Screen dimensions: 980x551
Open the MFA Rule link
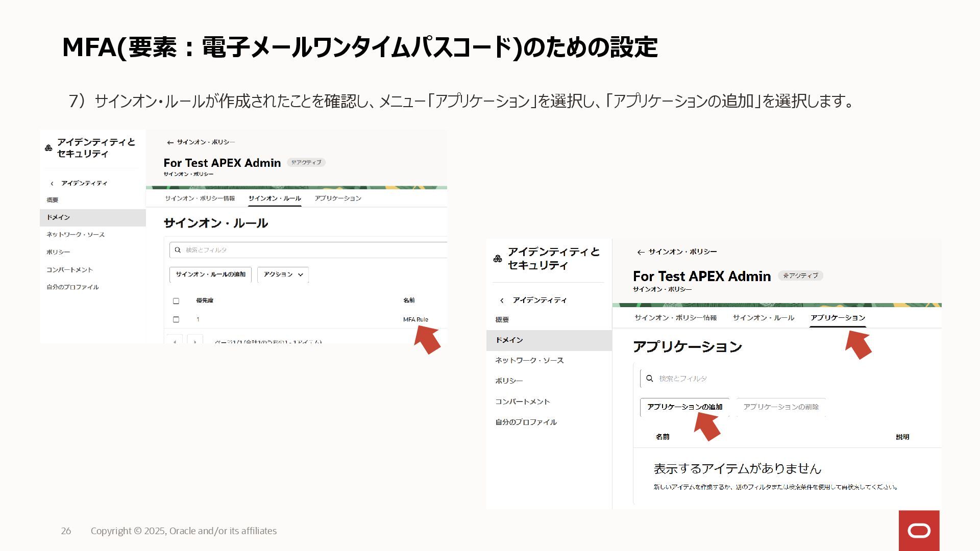pyautogui.click(x=415, y=320)
